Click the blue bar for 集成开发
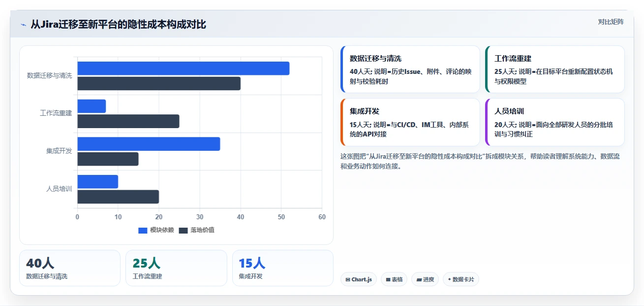 (x=149, y=144)
